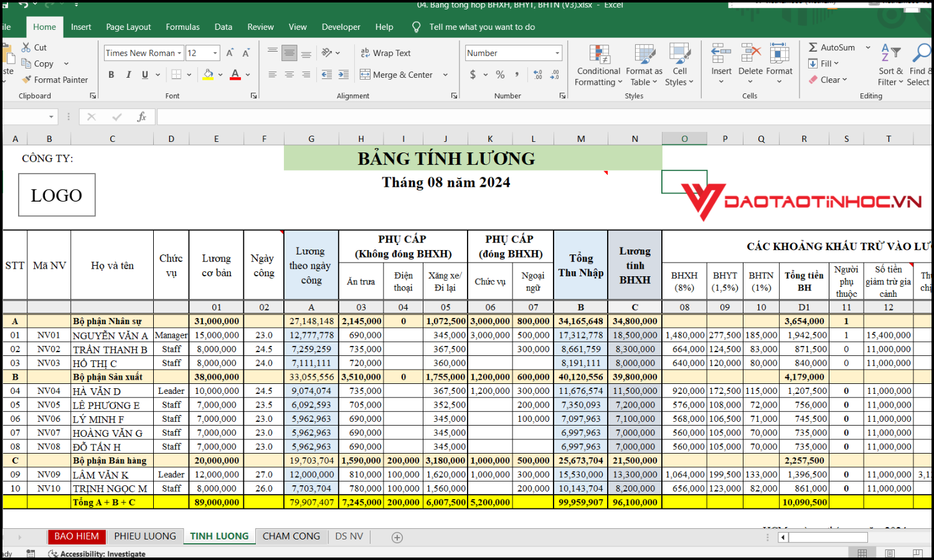Click the AutoSum icon
This screenshot has width=934, height=560.
pyautogui.click(x=813, y=47)
